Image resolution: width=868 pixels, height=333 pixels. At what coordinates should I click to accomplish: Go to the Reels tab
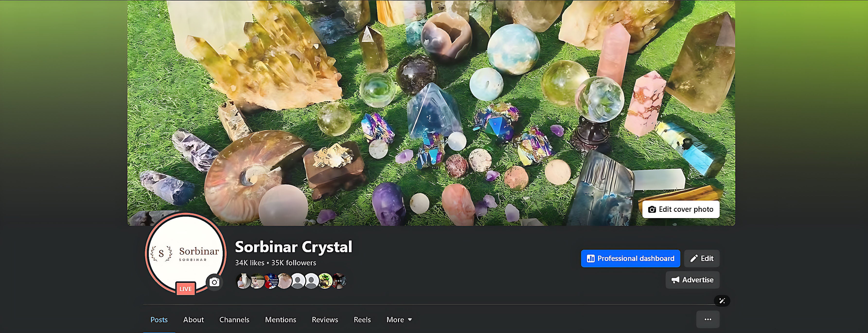(362, 320)
